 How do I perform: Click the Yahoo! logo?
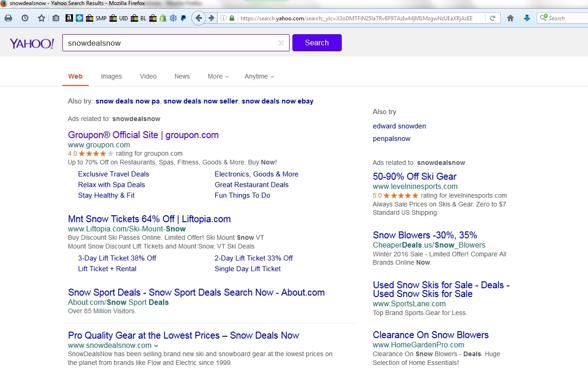coord(32,43)
